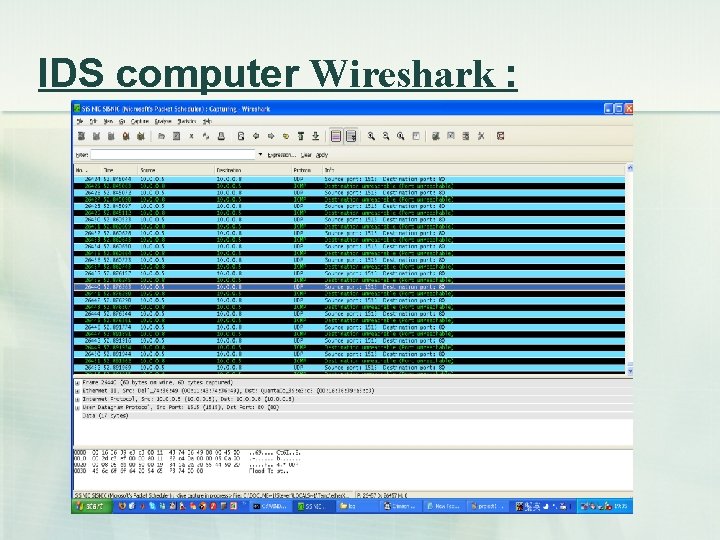Select the Data (17 bytes) row

tap(353, 416)
